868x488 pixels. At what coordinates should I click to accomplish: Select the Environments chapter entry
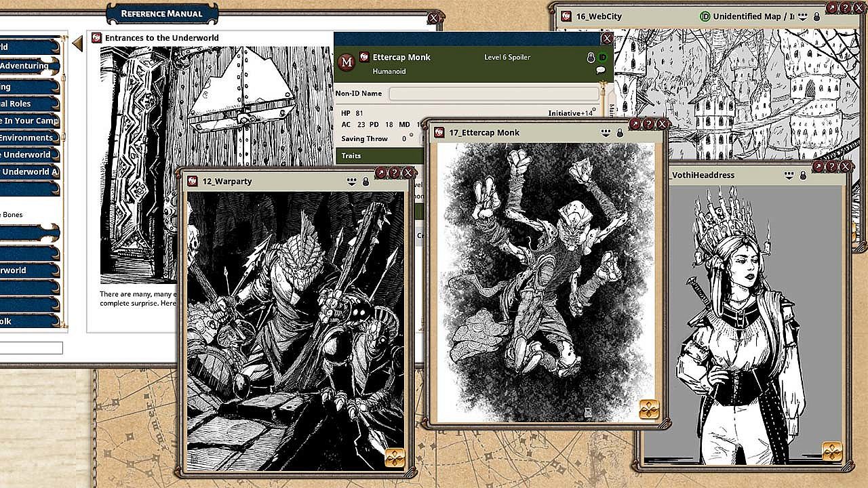(28, 138)
